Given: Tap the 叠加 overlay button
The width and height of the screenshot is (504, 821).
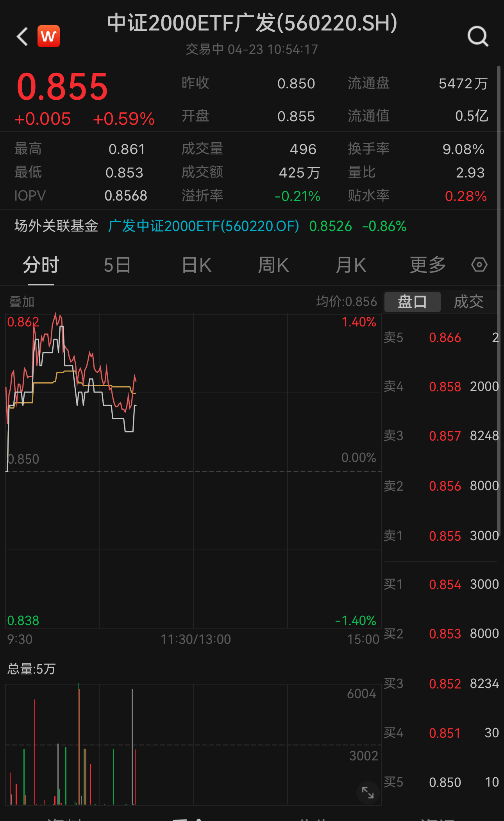Looking at the screenshot, I should coord(22,302).
